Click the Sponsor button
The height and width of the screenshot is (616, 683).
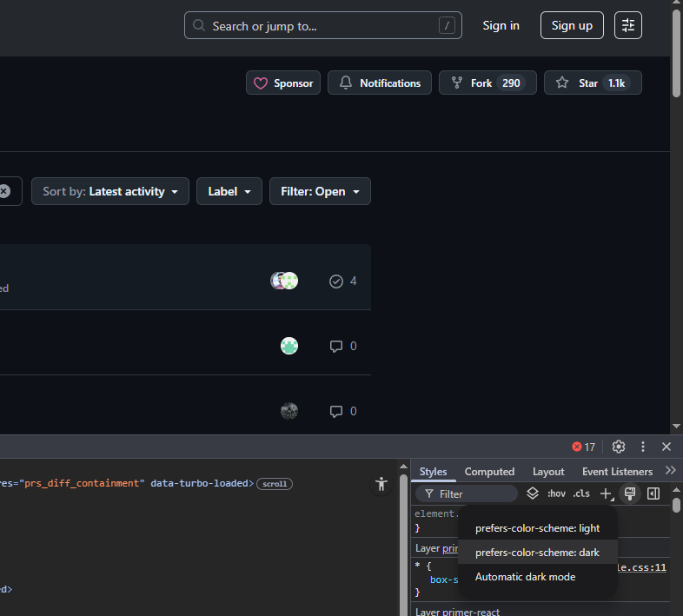283,83
